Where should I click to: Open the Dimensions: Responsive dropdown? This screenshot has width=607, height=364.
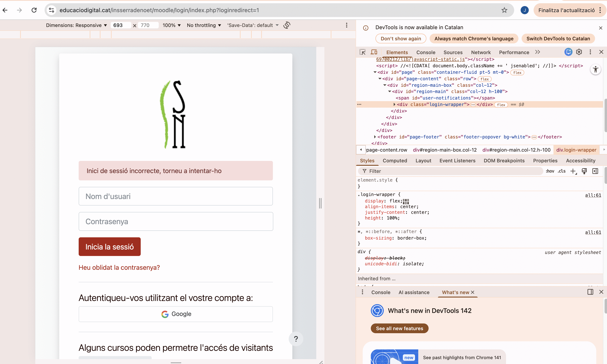pyautogui.click(x=76, y=25)
